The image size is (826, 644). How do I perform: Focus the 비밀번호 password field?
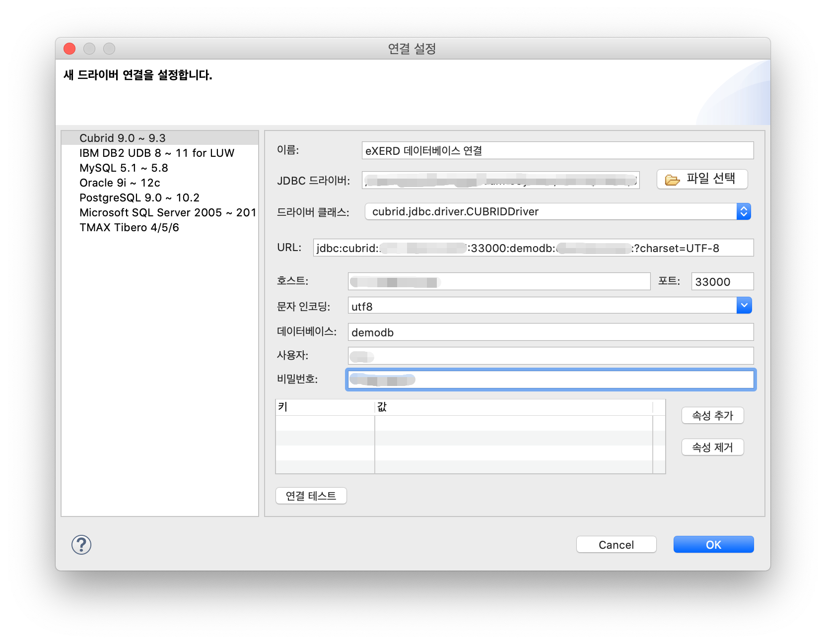coord(551,380)
